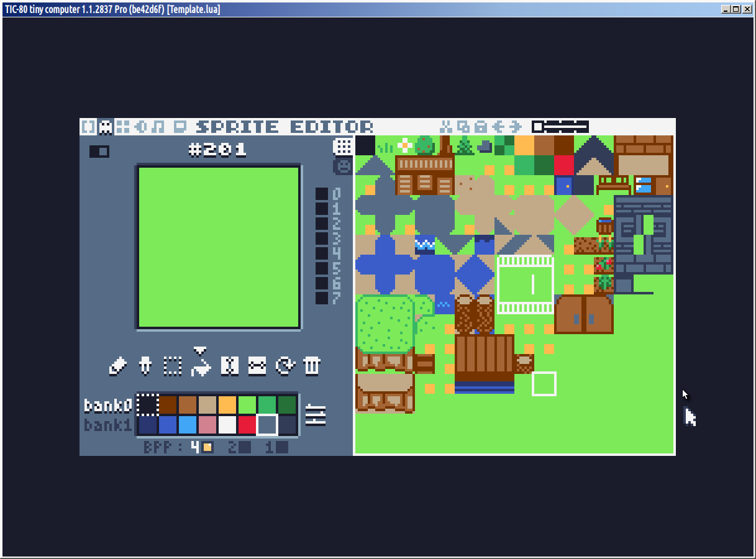Pick the white palette color
The width and height of the screenshot is (756, 559).
pos(227,425)
